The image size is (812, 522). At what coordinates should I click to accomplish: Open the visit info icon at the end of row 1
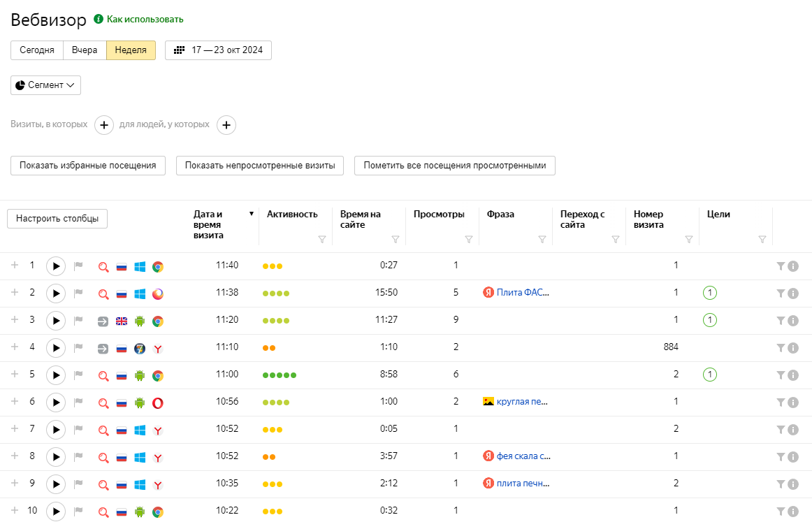(x=792, y=266)
